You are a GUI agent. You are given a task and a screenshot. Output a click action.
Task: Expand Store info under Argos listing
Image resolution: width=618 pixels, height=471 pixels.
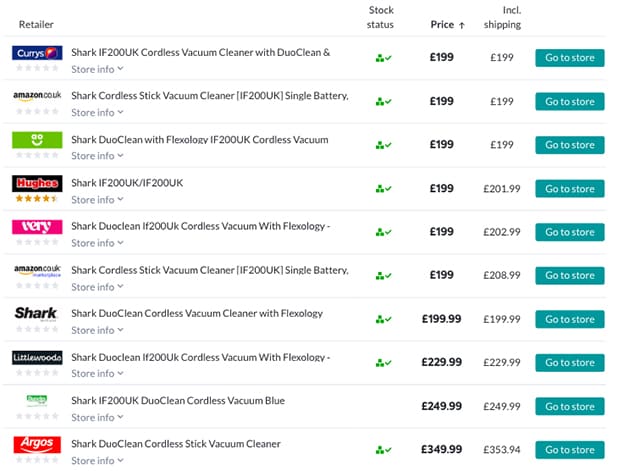pos(97,460)
